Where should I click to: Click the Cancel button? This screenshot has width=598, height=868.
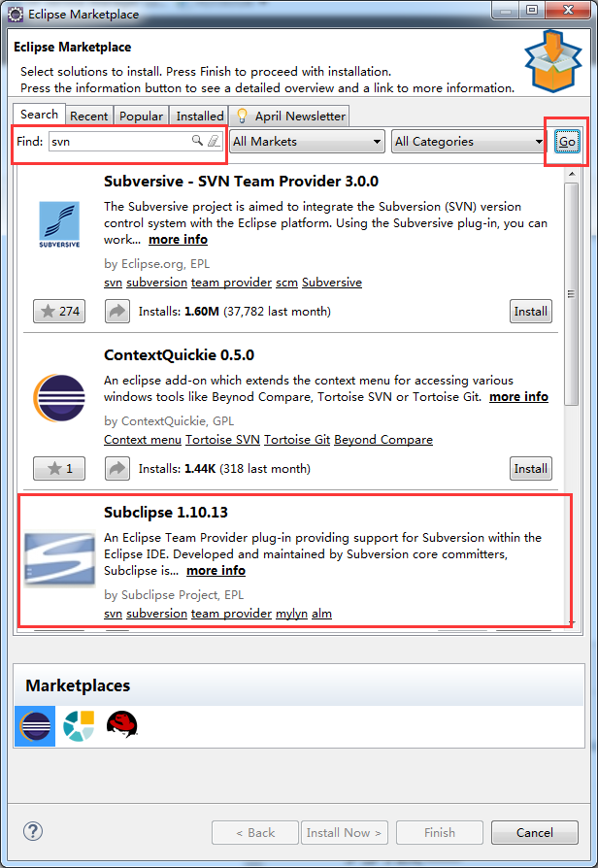(x=534, y=833)
